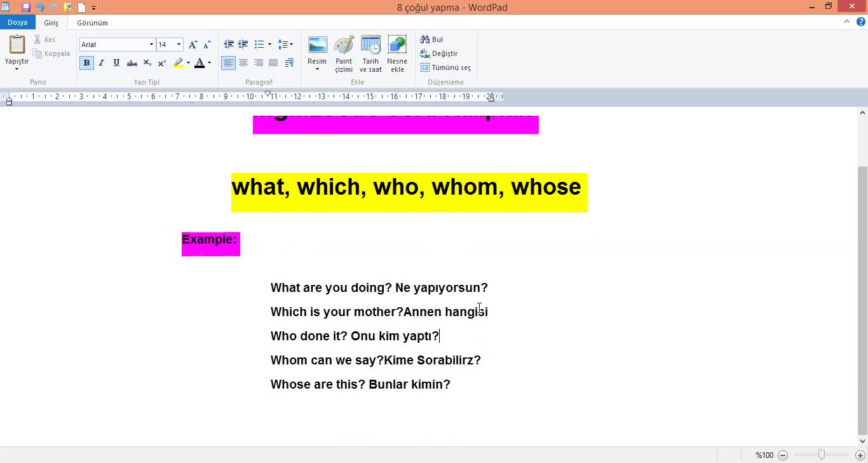Screen dimensions: 868x463
Task: Save the document from quick access toolbar
Action: [26, 8]
